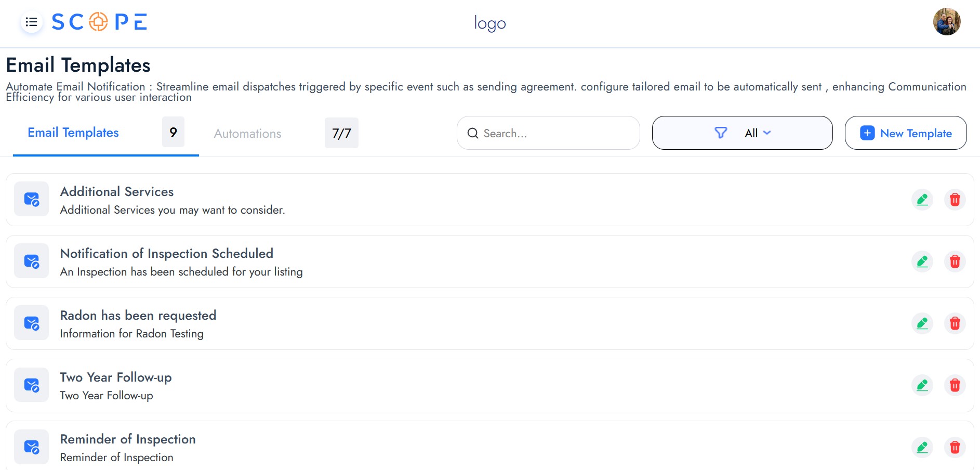This screenshot has height=470, width=980.
Task: Click the mail icon beside Additional Services
Action: pyautogui.click(x=32, y=200)
